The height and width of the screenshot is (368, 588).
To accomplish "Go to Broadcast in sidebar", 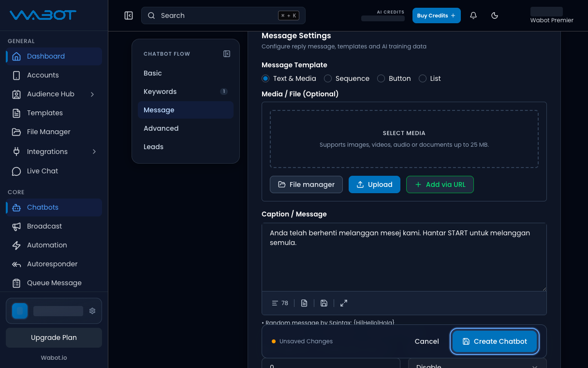I will (54, 226).
